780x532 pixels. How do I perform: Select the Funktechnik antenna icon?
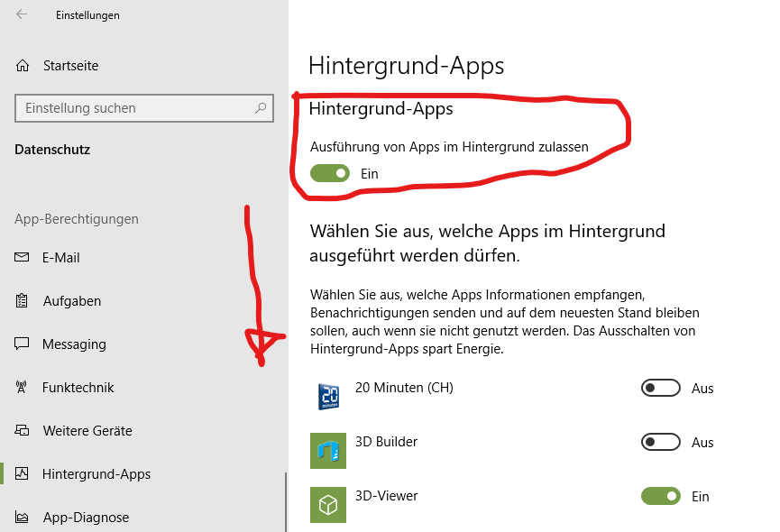[x=22, y=387]
